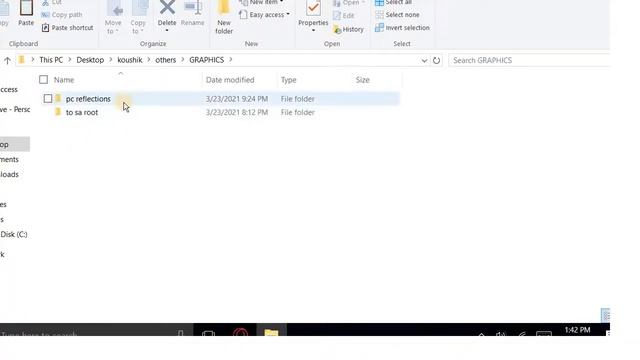The height and width of the screenshot is (360, 640).
Task: Click the Search GRAPHICS field
Action: 529,60
